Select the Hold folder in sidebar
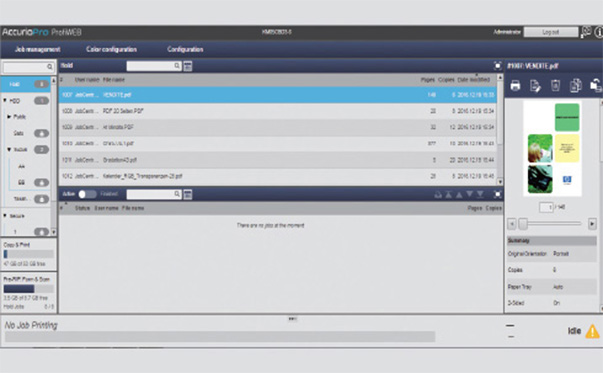 click(x=25, y=84)
